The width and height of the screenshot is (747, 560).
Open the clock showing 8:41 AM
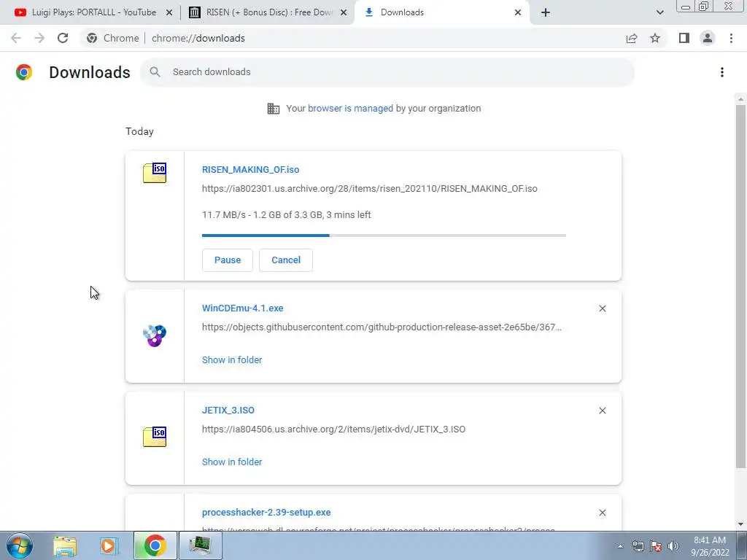pyautogui.click(x=710, y=546)
